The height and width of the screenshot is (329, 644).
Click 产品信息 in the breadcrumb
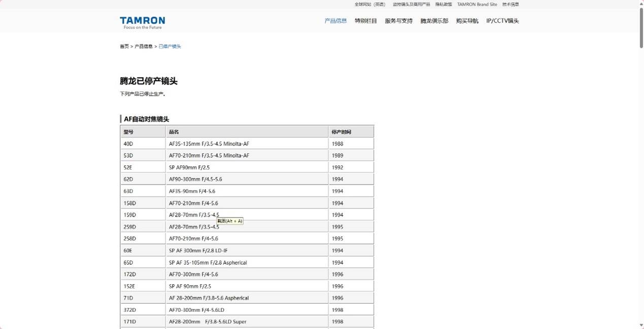click(143, 46)
